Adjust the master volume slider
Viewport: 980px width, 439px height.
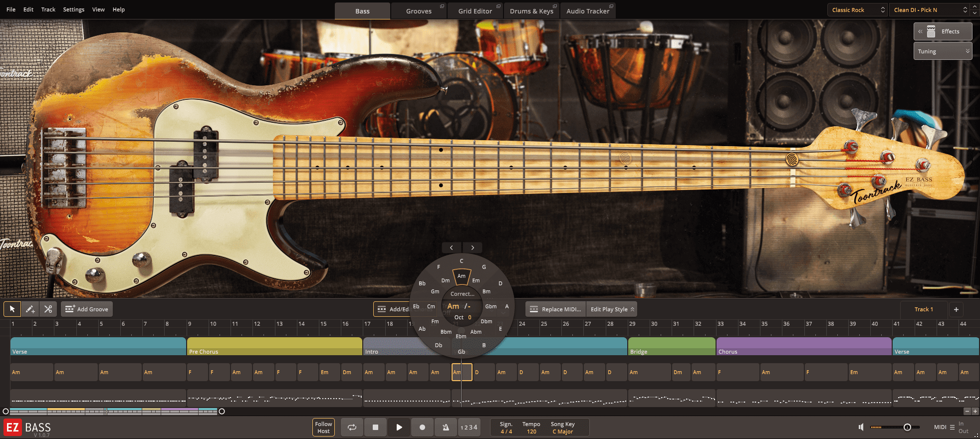(x=895, y=427)
